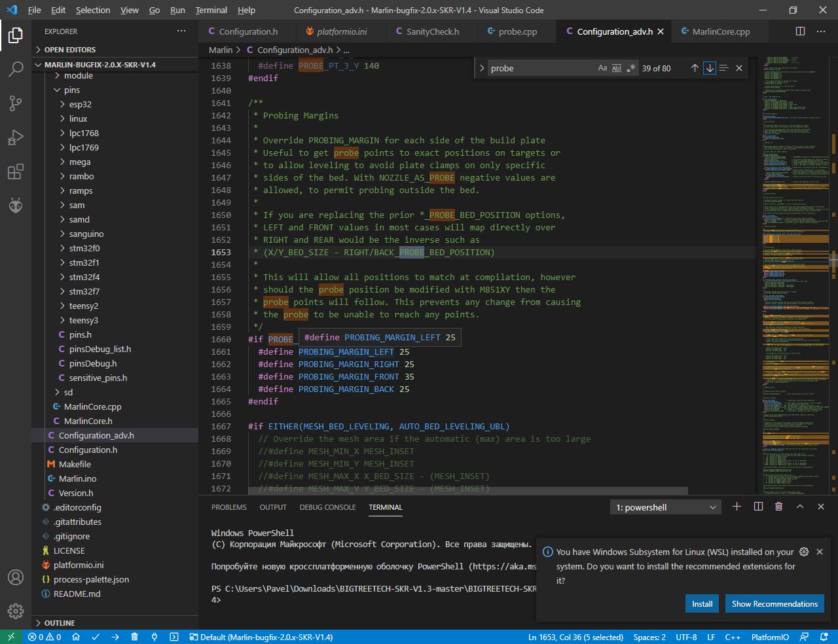The image size is (838, 644).
Task: Expand the esp32 folder
Action: tap(115, 105)
